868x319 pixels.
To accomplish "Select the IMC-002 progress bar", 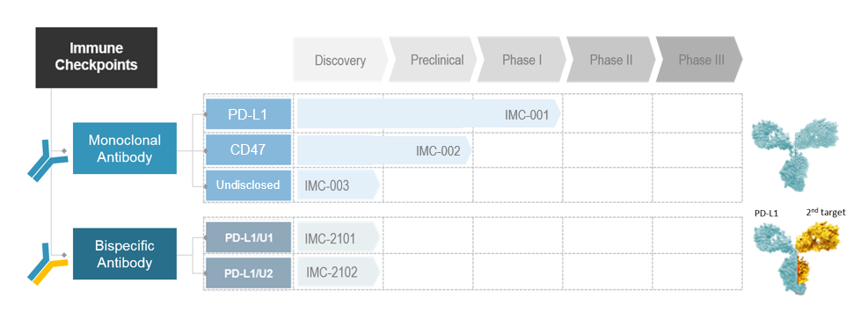I will coord(384,150).
